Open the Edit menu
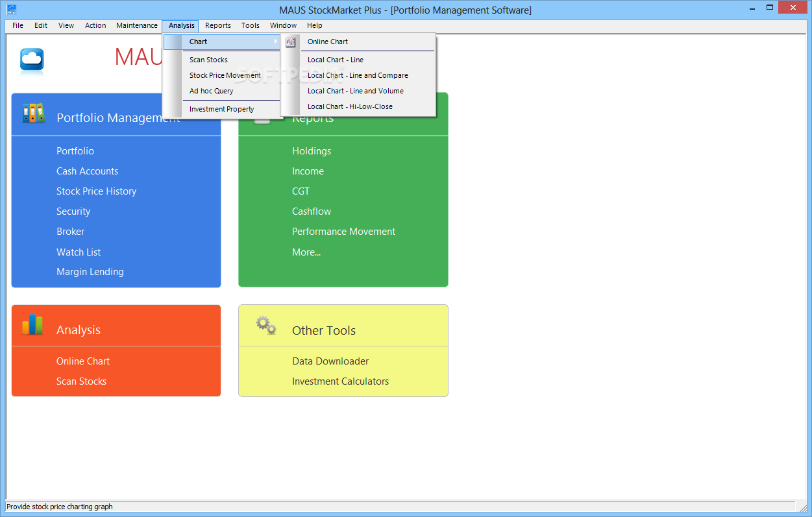Viewport: 812px width, 517px height. (x=41, y=25)
